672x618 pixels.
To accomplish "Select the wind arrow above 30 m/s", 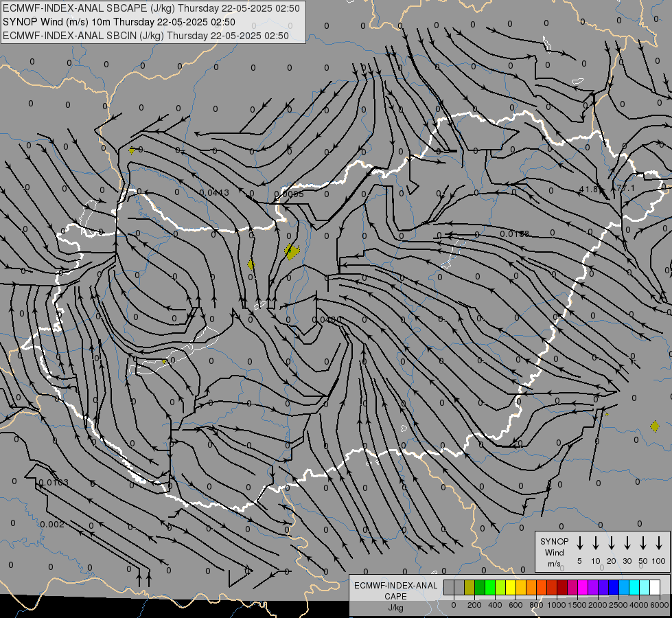I will [x=627, y=543].
